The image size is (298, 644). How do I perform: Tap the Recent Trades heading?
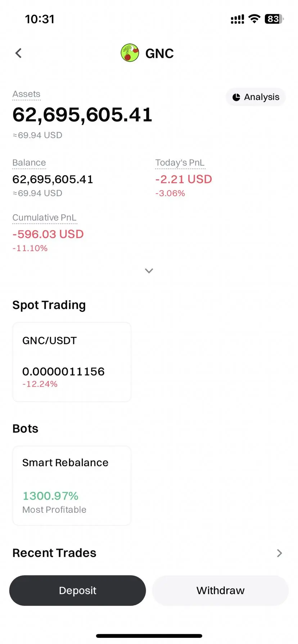point(54,553)
